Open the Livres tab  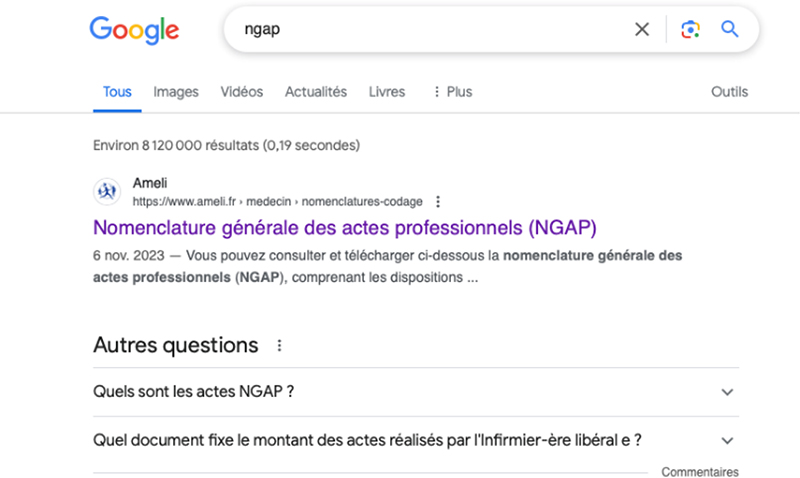point(387,92)
